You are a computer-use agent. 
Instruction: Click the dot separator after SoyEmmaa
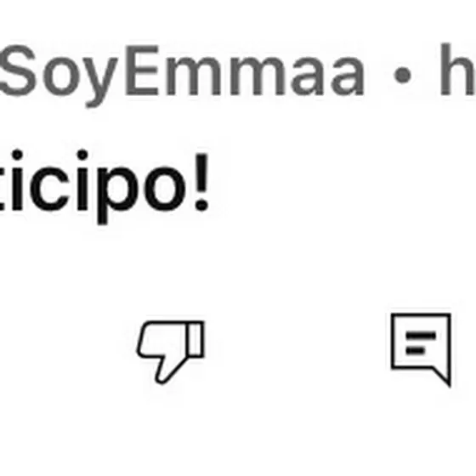tap(402, 75)
